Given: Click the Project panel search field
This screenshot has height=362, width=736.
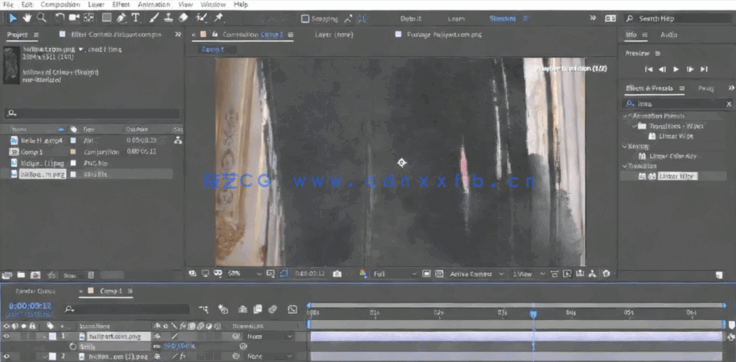Looking at the screenshot, I should 92,114.
